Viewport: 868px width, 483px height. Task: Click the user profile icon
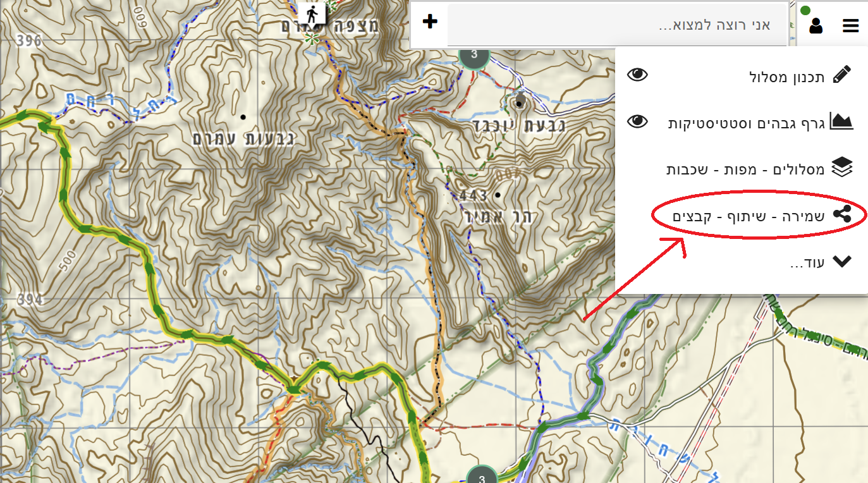click(816, 26)
